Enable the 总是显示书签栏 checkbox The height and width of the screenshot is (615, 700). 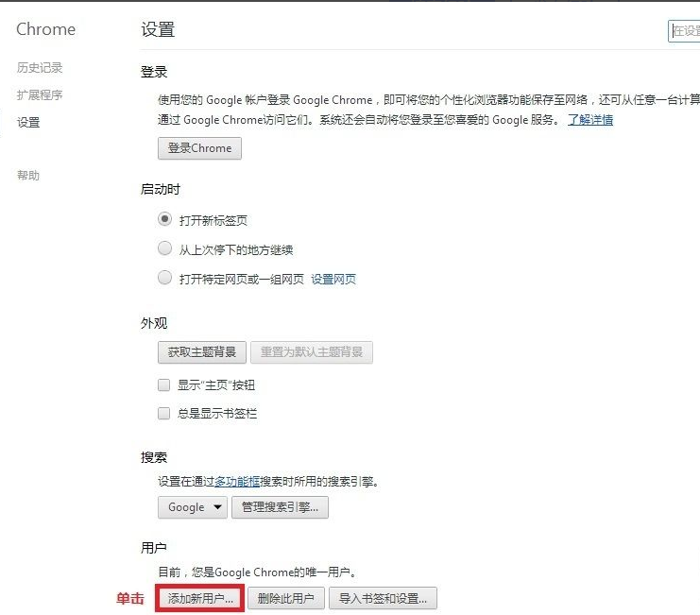coord(163,413)
